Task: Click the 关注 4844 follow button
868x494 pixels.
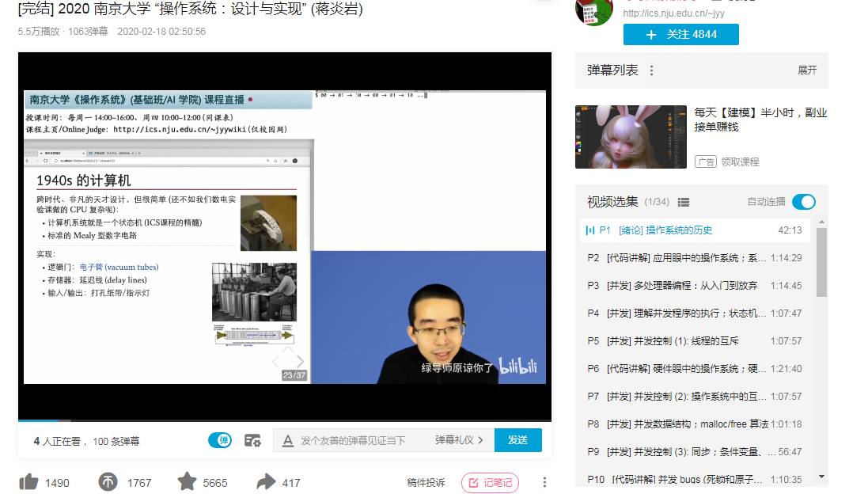Action: (681, 34)
